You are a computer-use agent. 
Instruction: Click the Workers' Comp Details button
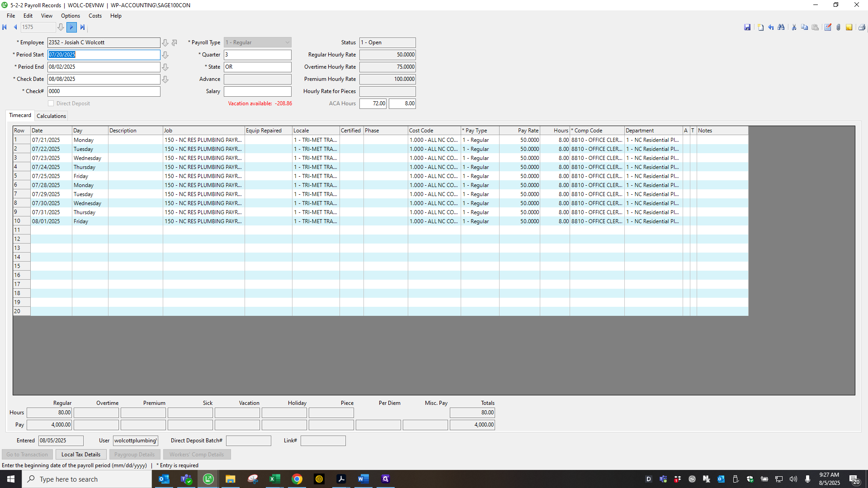click(x=197, y=455)
